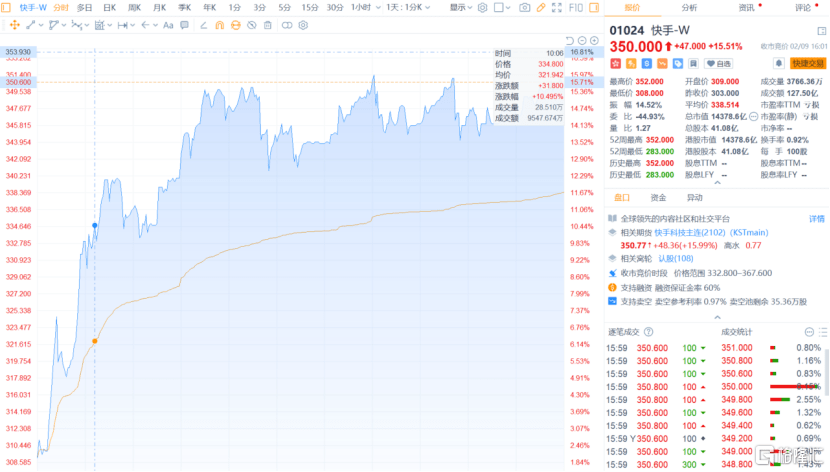Add stock to 自选 watchlist
This screenshot has height=472, width=830.
point(718,63)
